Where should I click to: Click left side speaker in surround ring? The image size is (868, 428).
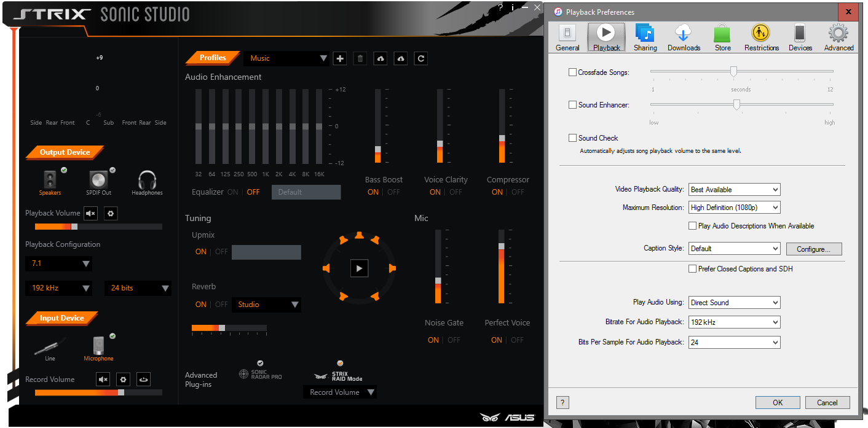pos(326,268)
